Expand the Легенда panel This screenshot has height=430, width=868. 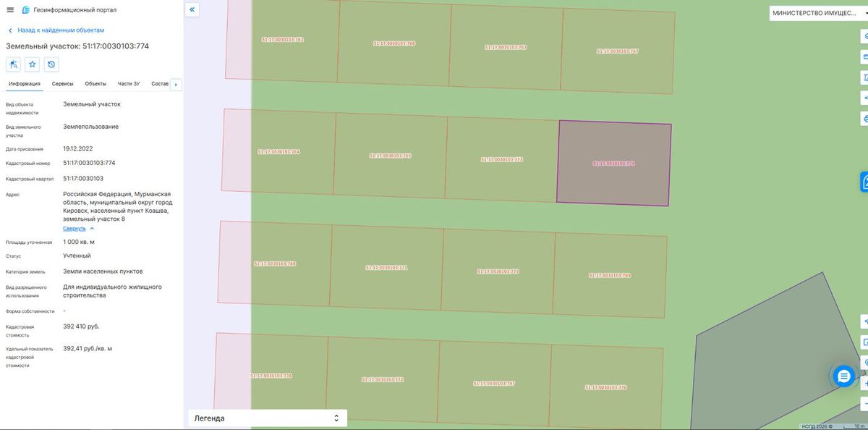click(x=267, y=418)
